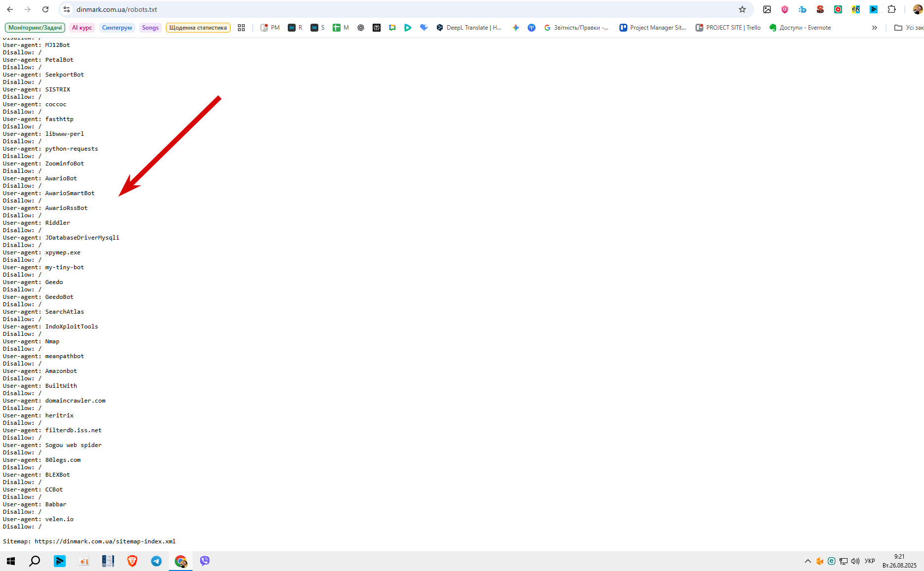Go back to the previous page
Image resolution: width=924 pixels, height=571 pixels.
pos(10,9)
